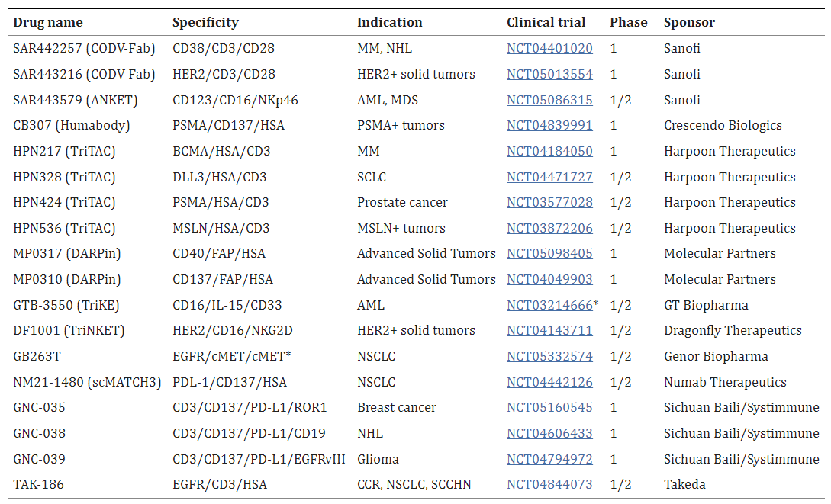Select the 'MP0317 (DARPin)' cell
831x504 pixels.
[67, 254]
